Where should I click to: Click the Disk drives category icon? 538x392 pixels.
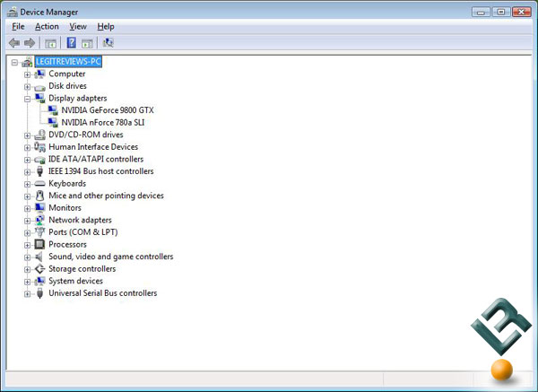(x=39, y=87)
